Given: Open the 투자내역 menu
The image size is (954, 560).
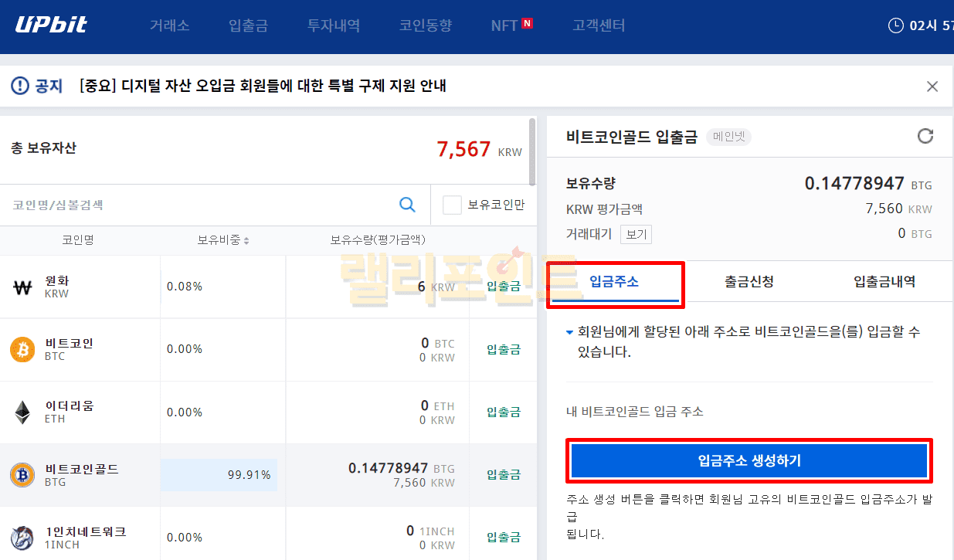Looking at the screenshot, I should point(334,25).
